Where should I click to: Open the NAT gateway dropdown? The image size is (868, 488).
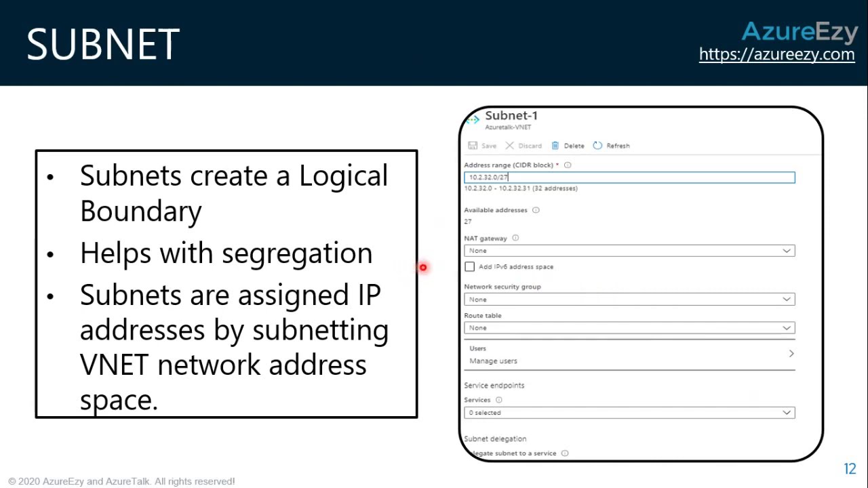(x=629, y=251)
